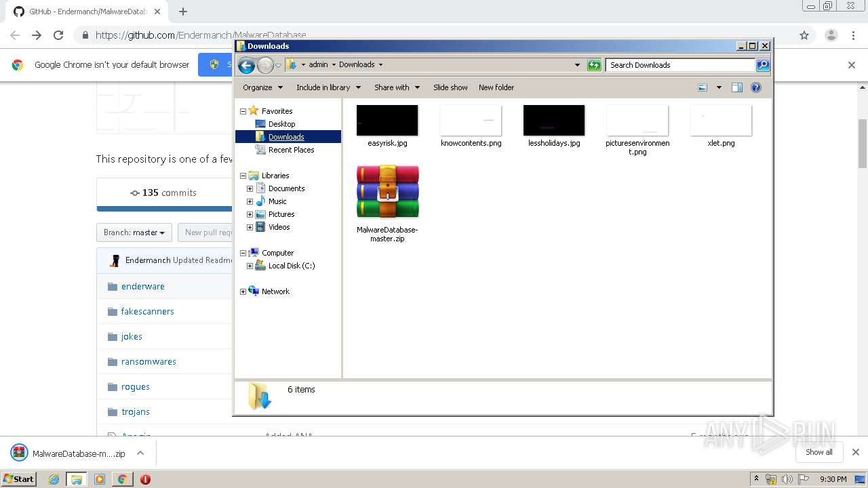Expand the Videos library node
Image resolution: width=868 pixels, height=488 pixels.
pos(250,227)
